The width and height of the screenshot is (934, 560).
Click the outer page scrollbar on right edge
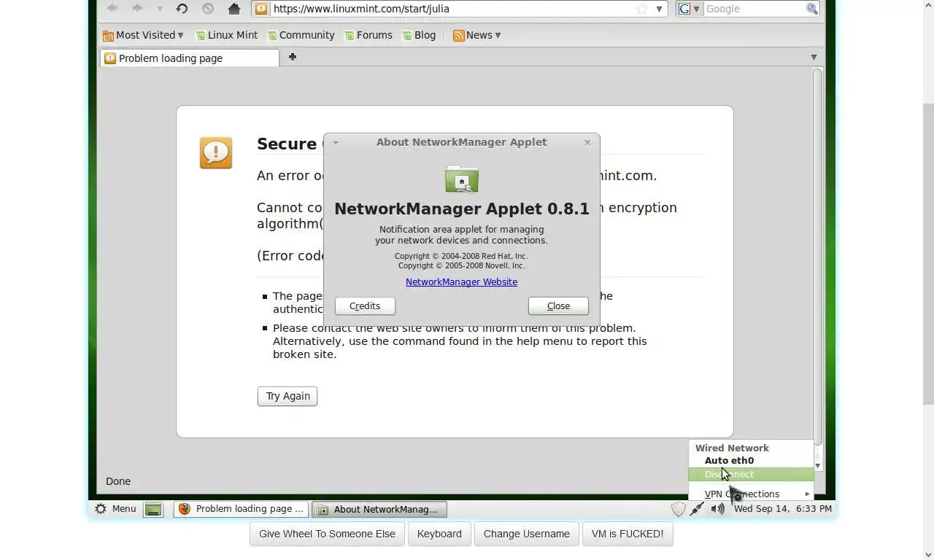point(928,255)
